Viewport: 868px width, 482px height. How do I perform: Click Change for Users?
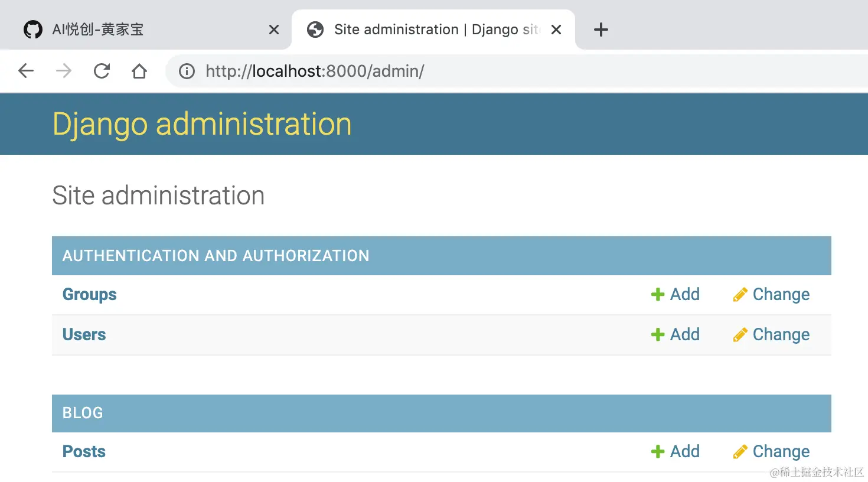click(x=771, y=334)
